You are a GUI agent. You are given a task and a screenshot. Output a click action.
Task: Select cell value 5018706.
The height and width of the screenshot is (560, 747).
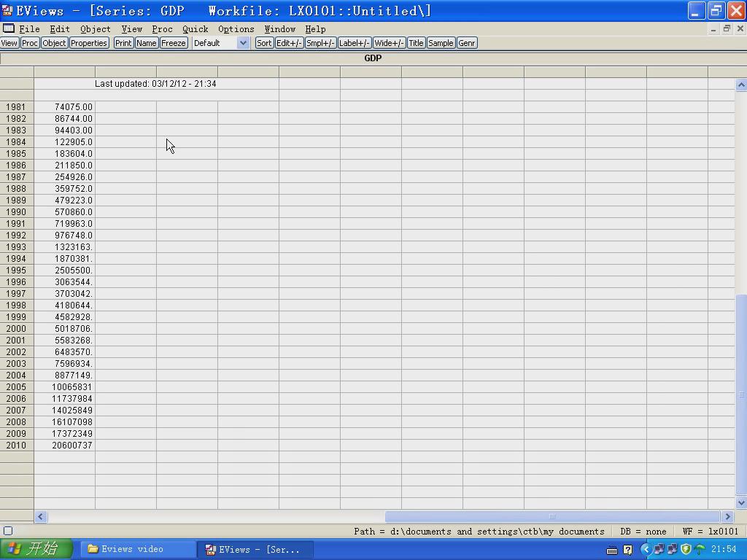pos(64,329)
